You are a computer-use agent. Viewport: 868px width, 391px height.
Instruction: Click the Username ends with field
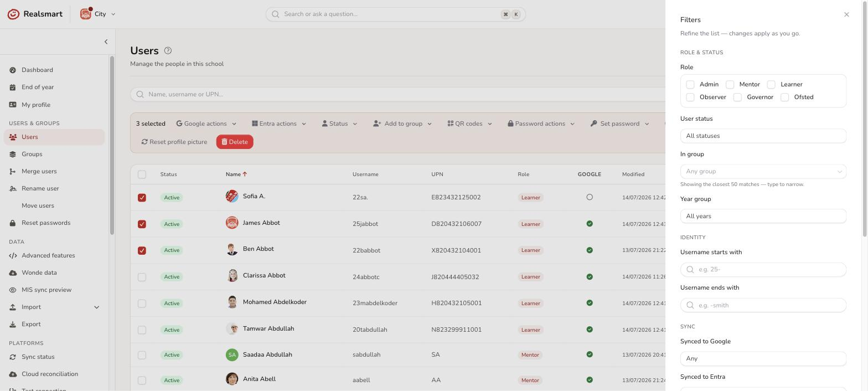click(x=763, y=305)
